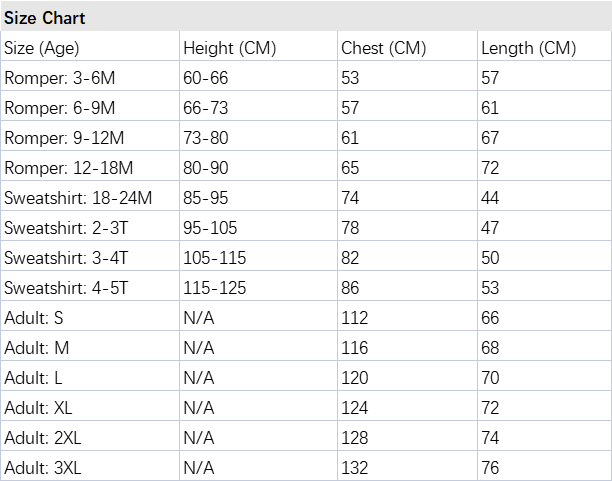Viewport: 612px width, 481px height.
Task: Select chest value 132 cell
Action: [354, 467]
